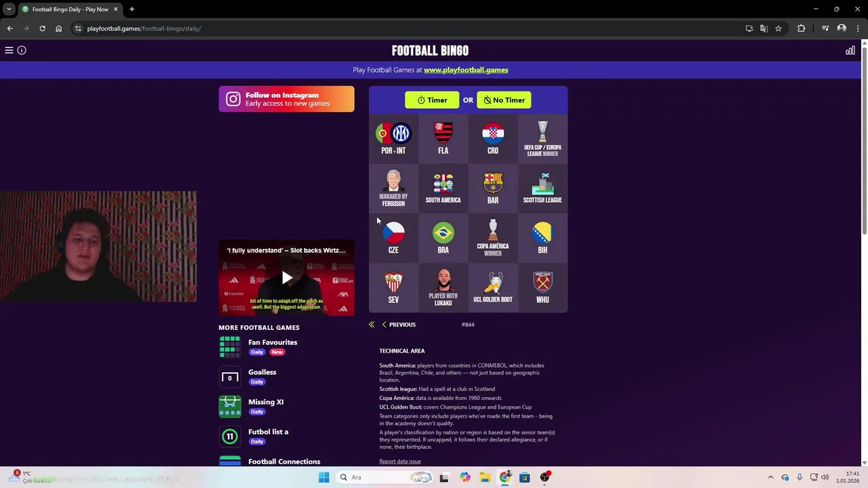Select the BIH Bosnia cell
The height and width of the screenshot is (488, 868).
(542, 238)
